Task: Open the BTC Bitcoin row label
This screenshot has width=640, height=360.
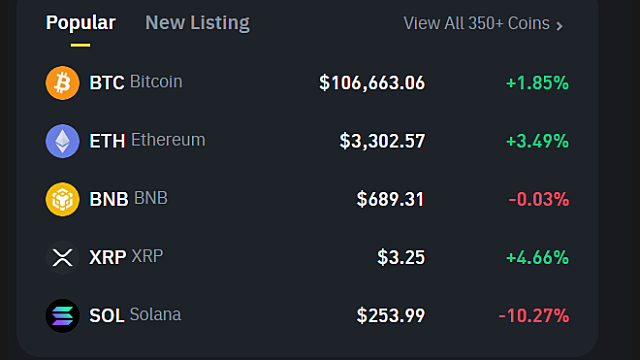Action: pos(136,82)
